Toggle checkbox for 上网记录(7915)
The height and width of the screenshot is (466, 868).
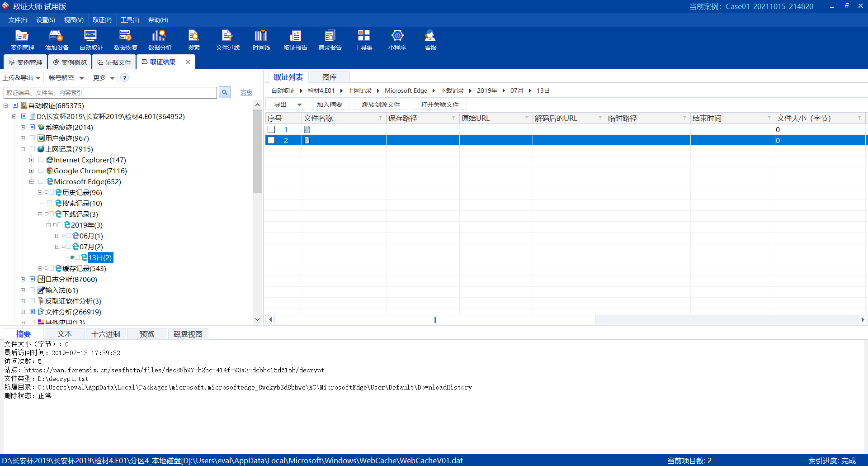[x=32, y=149]
